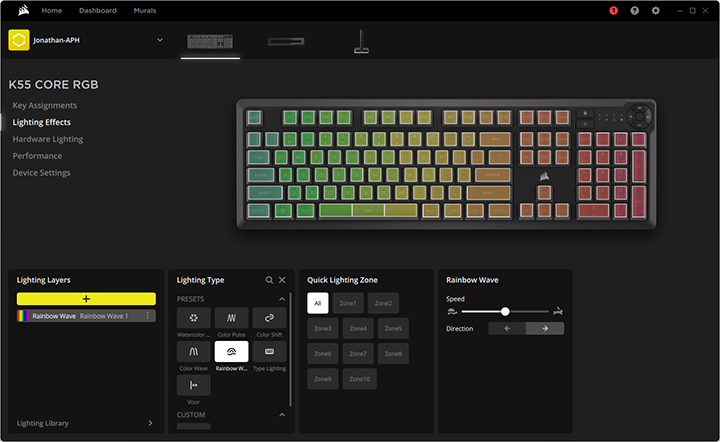Image resolution: width=720 pixels, height=442 pixels.
Task: Set wave direction to left arrow
Action: [x=507, y=328]
